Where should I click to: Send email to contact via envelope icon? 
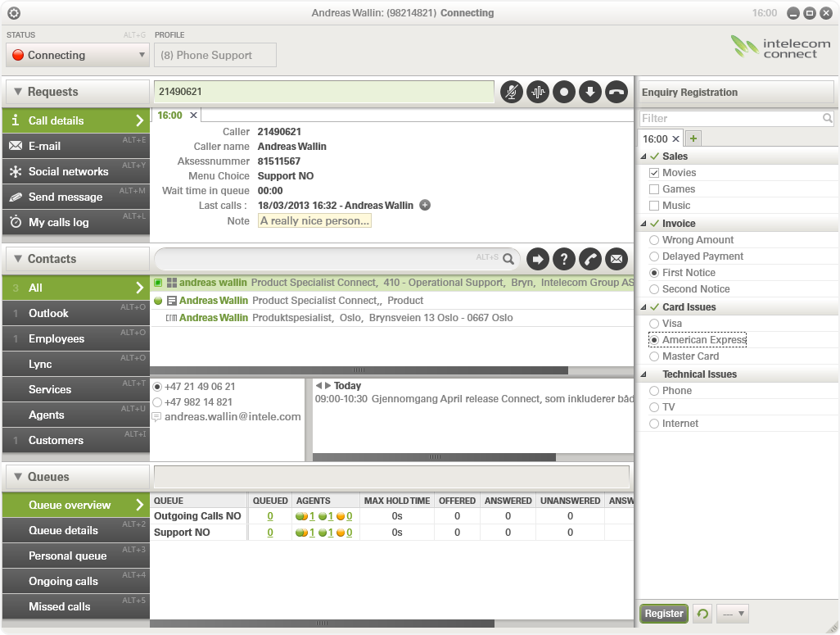pos(616,259)
